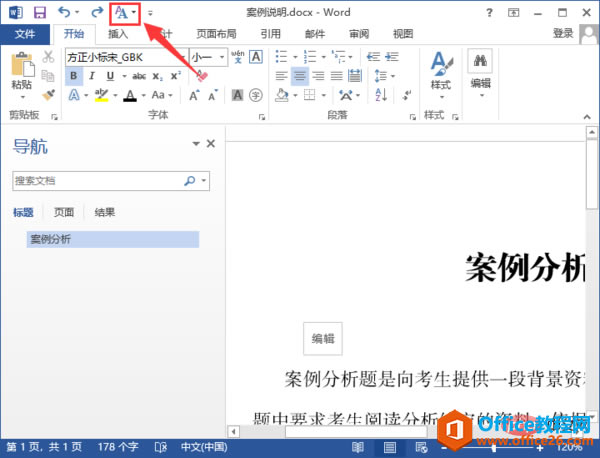Align paragraph text left
Screen dimensions: 600x458
pos(282,76)
